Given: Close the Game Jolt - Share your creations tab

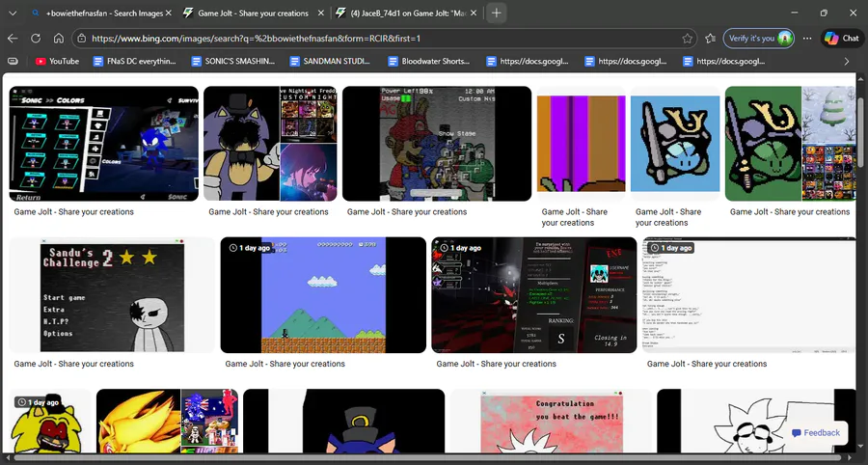Looking at the screenshot, I should coord(321,13).
